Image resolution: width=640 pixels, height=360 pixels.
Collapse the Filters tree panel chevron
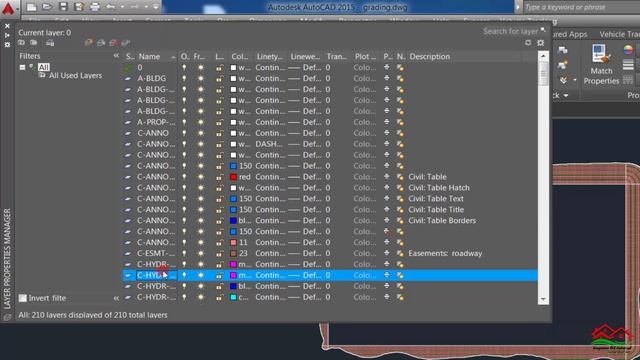pyautogui.click(x=116, y=56)
